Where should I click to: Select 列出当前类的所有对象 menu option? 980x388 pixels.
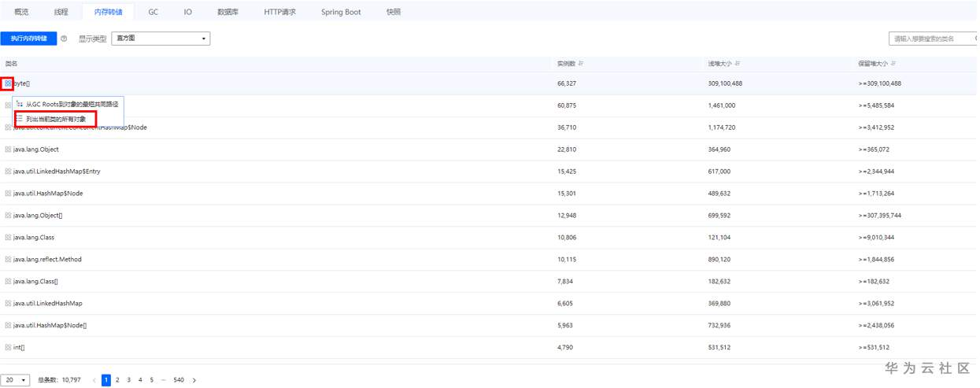[55, 119]
